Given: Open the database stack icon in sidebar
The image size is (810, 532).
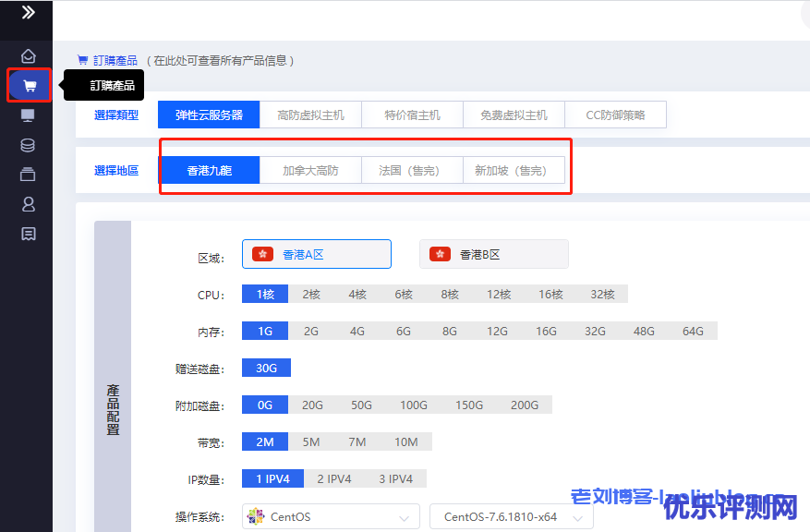Looking at the screenshot, I should [x=28, y=145].
